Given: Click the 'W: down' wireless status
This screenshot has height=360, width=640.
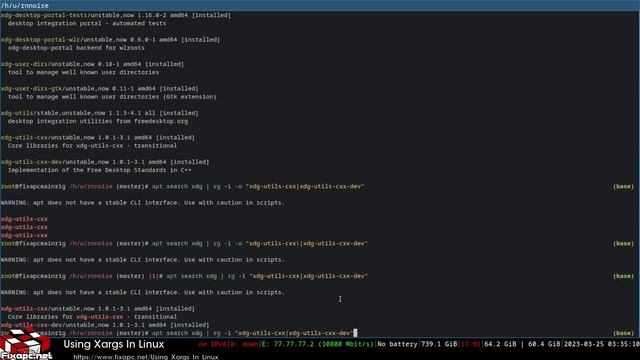Looking at the screenshot, I should [x=244, y=344].
